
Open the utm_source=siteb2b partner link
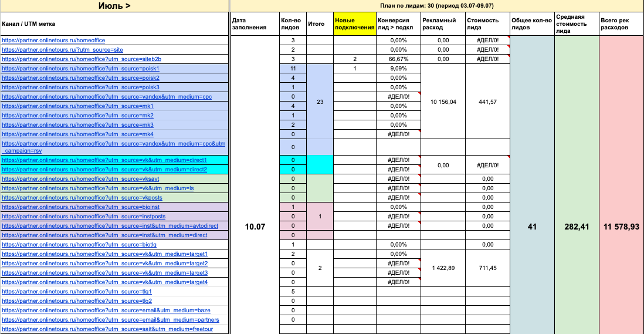82,59
